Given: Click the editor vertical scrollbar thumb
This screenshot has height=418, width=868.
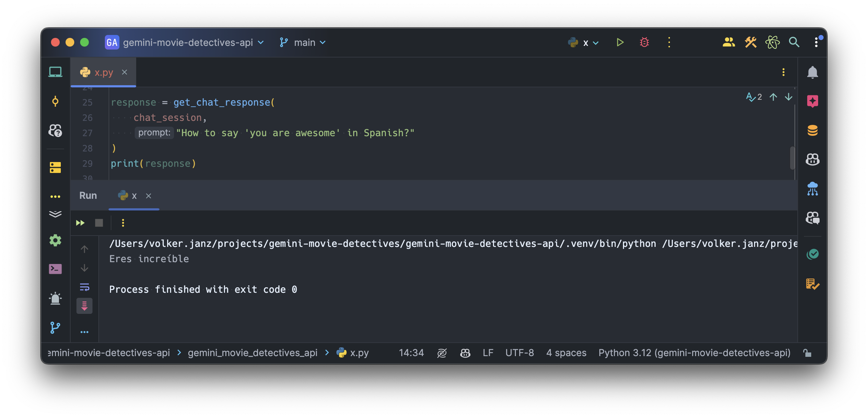Looking at the screenshot, I should point(792,158).
